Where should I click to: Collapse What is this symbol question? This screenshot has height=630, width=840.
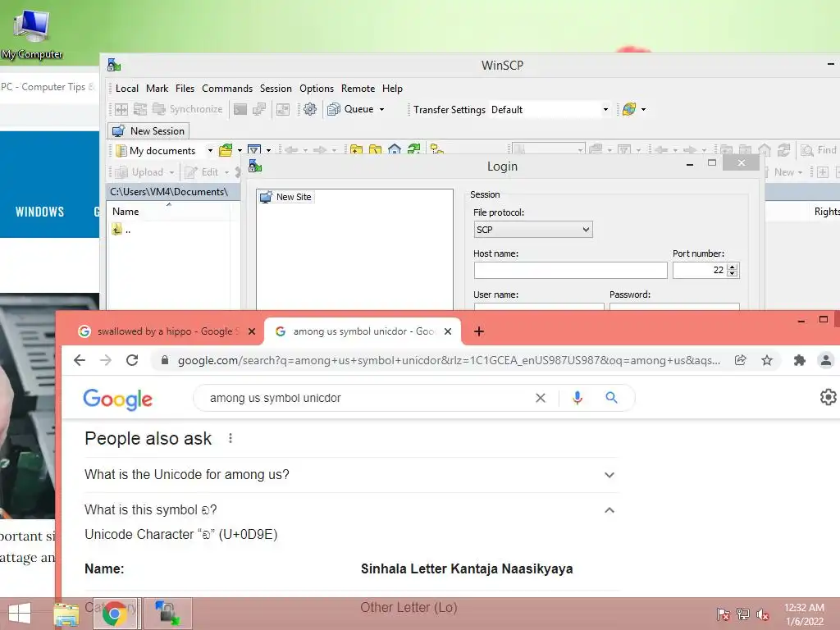(x=351, y=510)
